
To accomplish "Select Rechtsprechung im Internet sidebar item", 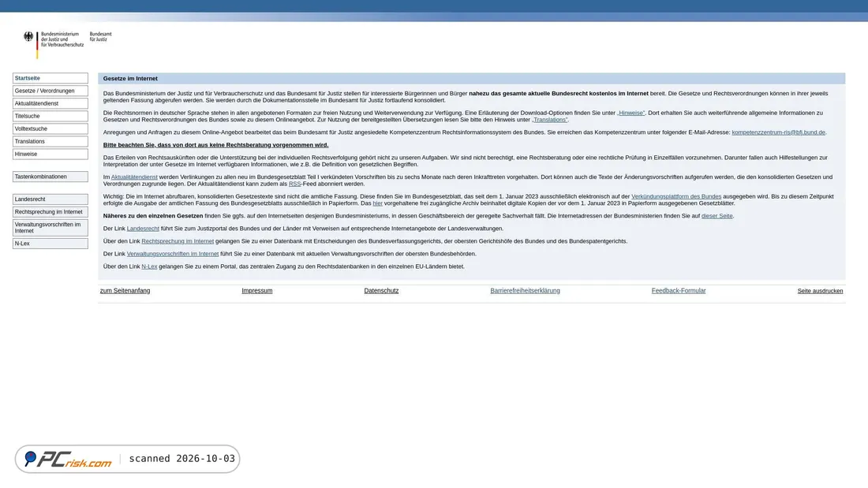I will pos(51,212).
